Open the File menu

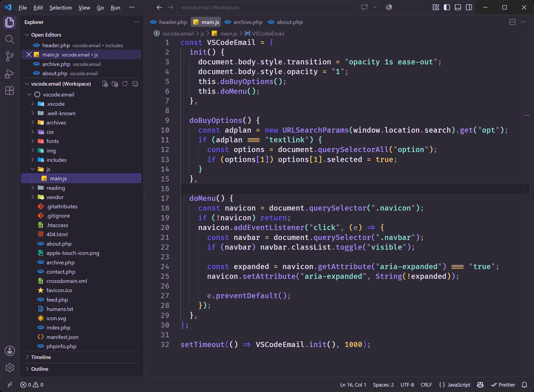coord(23,8)
